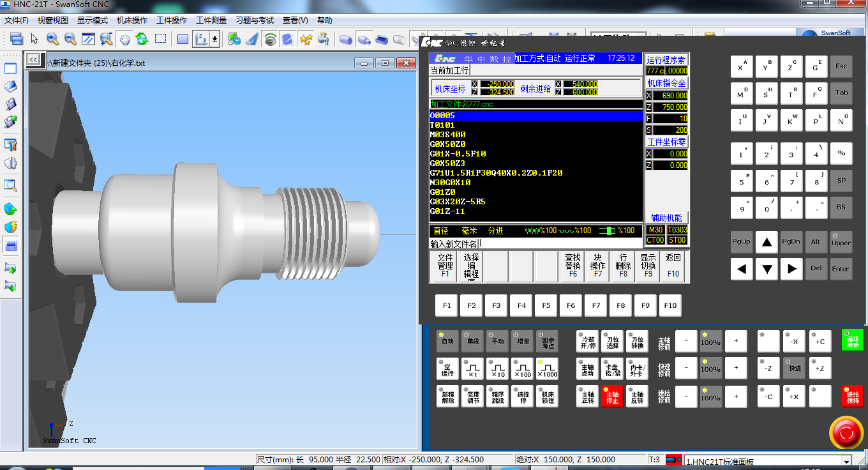Increase 进给修调 feed override with plus
Image resolution: width=868 pixels, height=470 pixels.
736,396
